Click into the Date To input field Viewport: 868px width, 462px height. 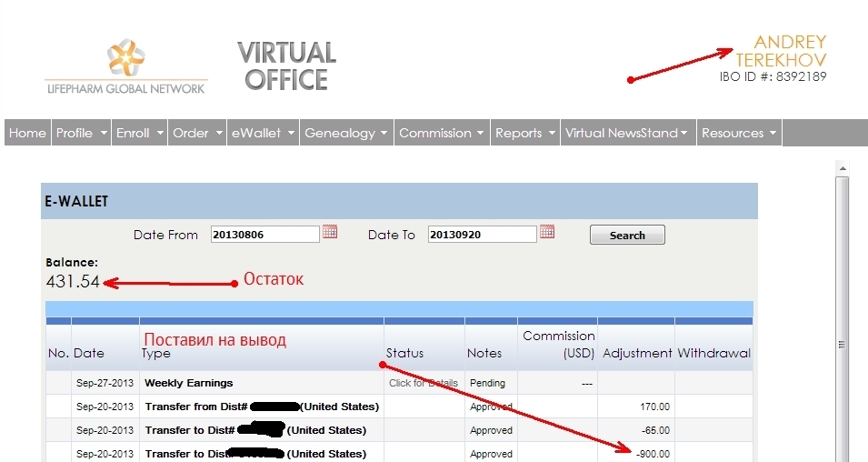pos(482,235)
